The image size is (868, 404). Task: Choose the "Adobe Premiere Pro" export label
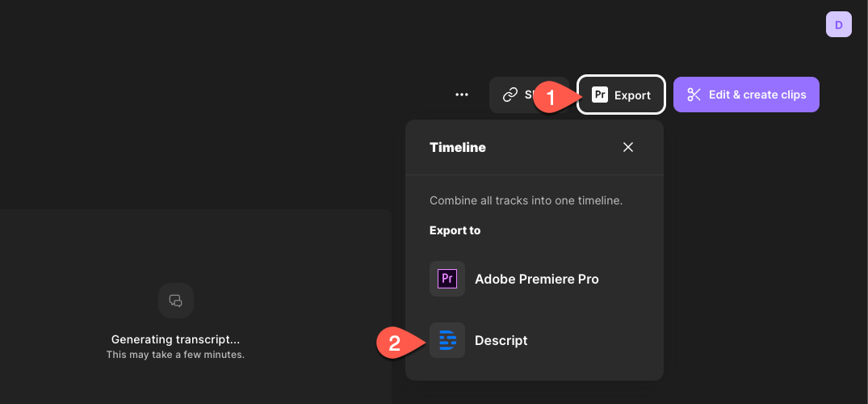click(x=536, y=279)
